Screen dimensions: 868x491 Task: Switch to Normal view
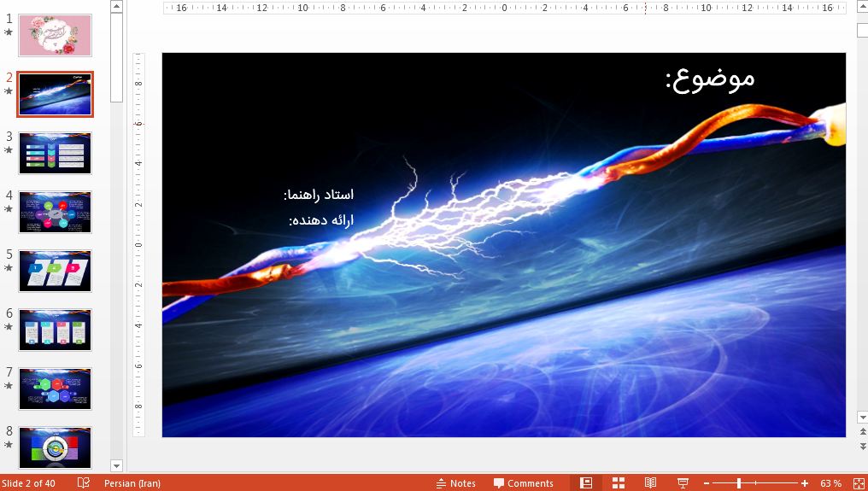click(586, 483)
